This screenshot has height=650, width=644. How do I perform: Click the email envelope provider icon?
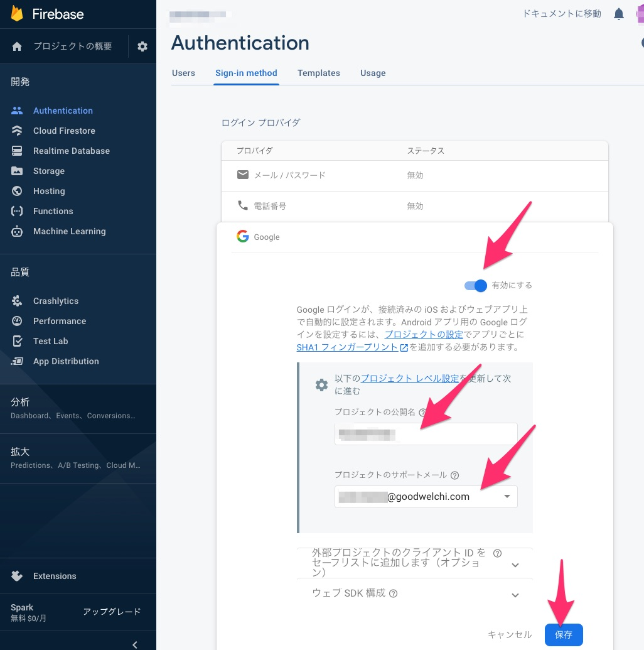coord(243,175)
